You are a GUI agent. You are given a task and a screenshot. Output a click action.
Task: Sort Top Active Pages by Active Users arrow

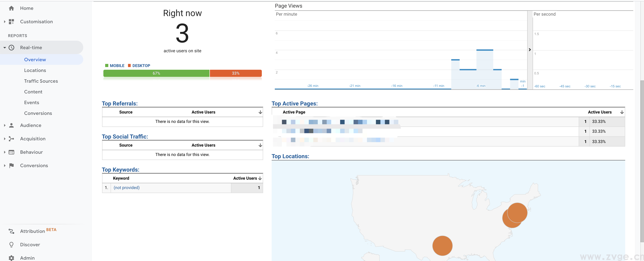pyautogui.click(x=622, y=112)
